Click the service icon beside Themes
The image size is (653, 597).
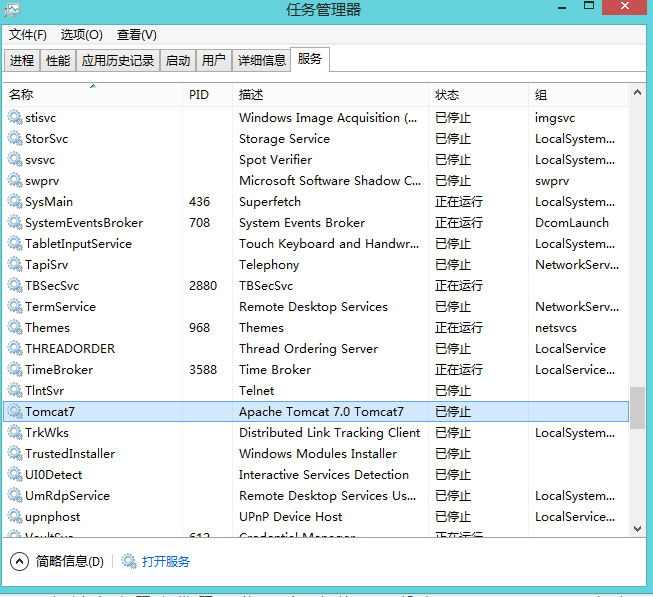14,328
